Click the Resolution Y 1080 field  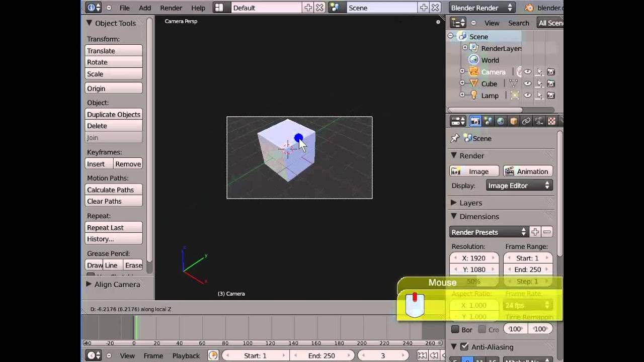pyautogui.click(x=474, y=269)
